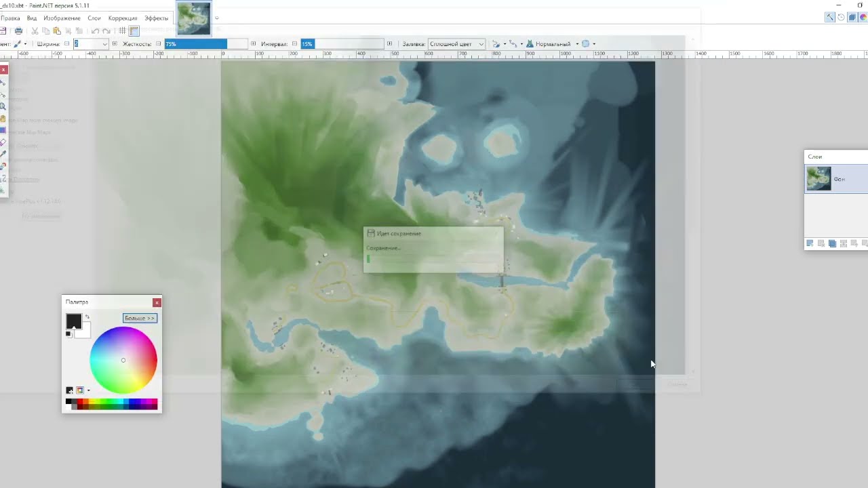Select the Recolor tool
Image resolution: width=868 pixels, height=488 pixels.
click(3, 166)
